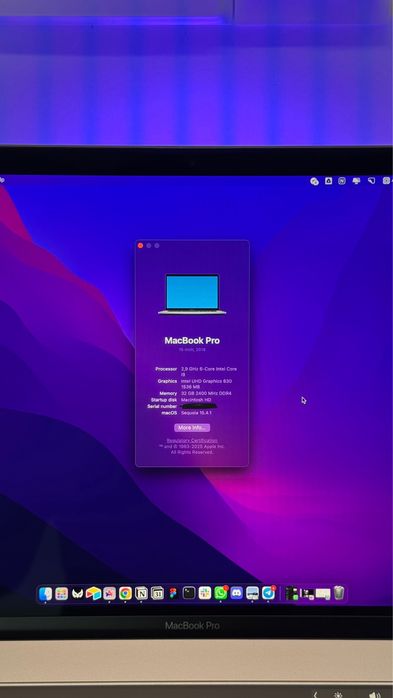Click the display-shaped menu bar icon
The height and width of the screenshot is (698, 393).
(x=357, y=181)
